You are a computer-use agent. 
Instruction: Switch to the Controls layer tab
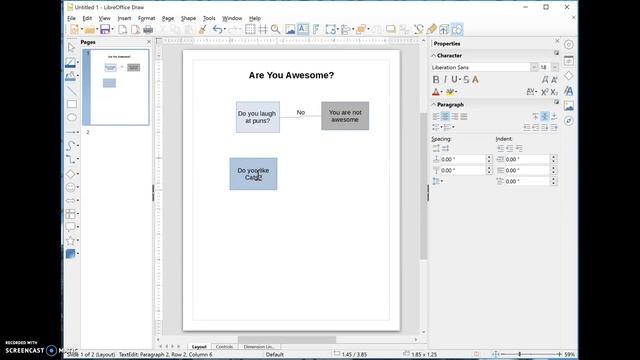tap(224, 347)
